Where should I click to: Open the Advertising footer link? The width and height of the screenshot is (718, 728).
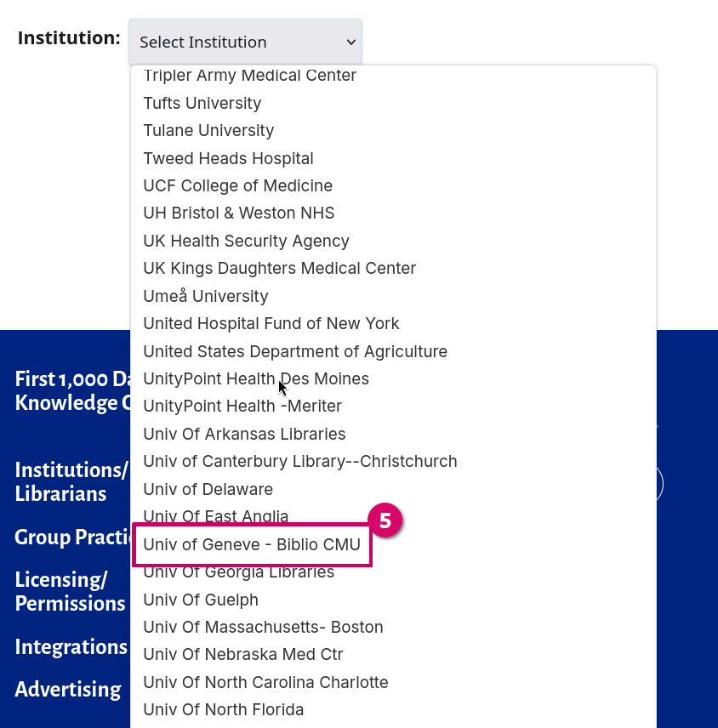coord(68,689)
